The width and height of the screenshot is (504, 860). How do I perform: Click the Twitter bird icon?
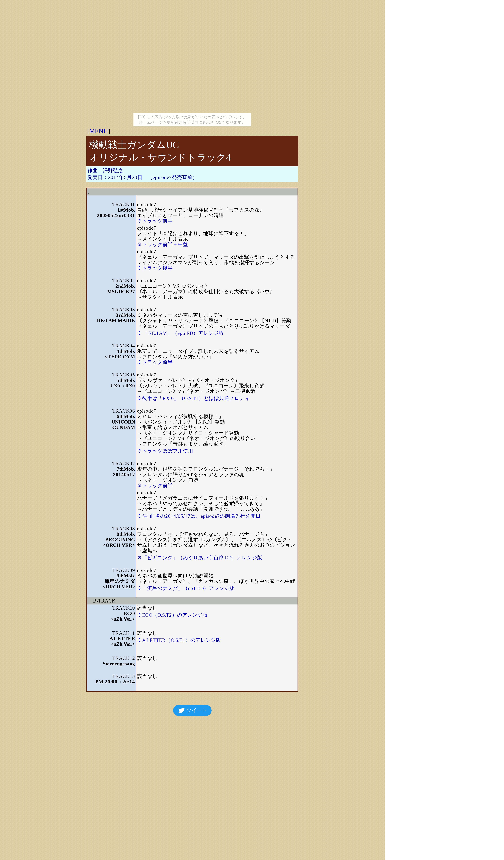181,711
